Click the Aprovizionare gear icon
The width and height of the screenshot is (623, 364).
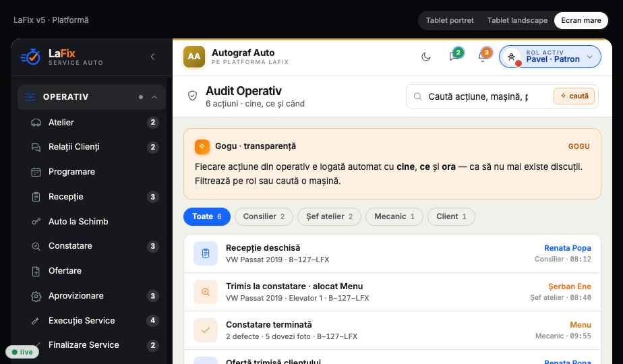click(36, 296)
